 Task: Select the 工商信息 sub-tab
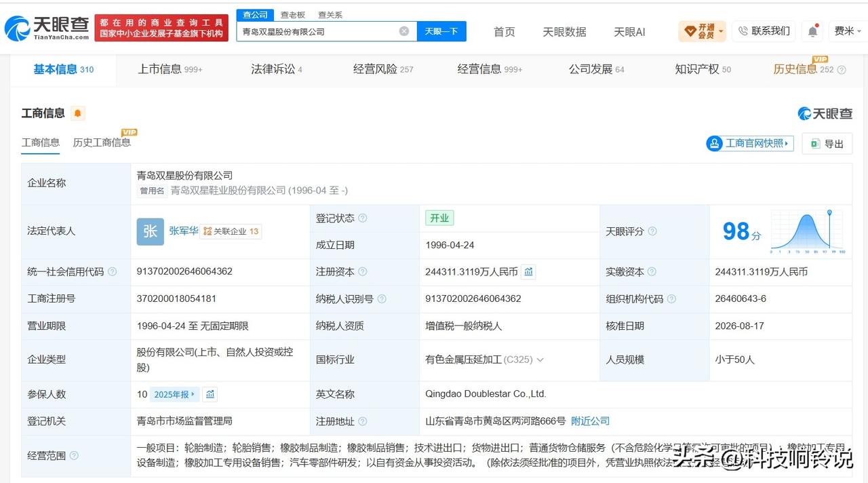coord(41,142)
